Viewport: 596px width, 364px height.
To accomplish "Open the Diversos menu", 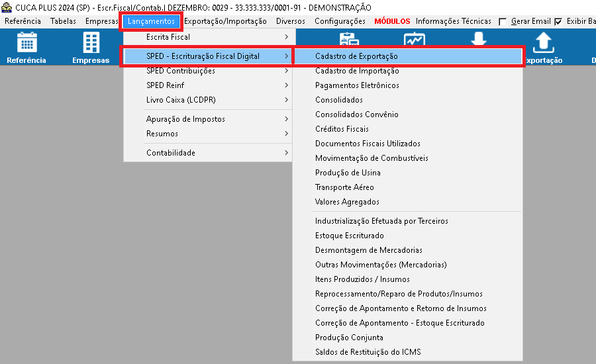I will tap(291, 21).
